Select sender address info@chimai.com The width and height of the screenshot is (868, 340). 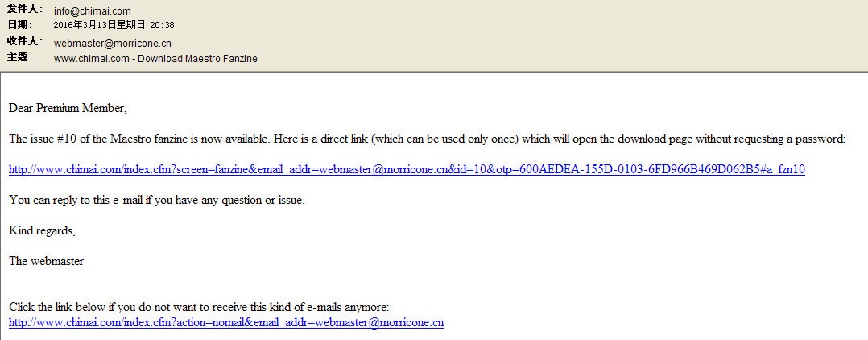pyautogui.click(x=93, y=10)
